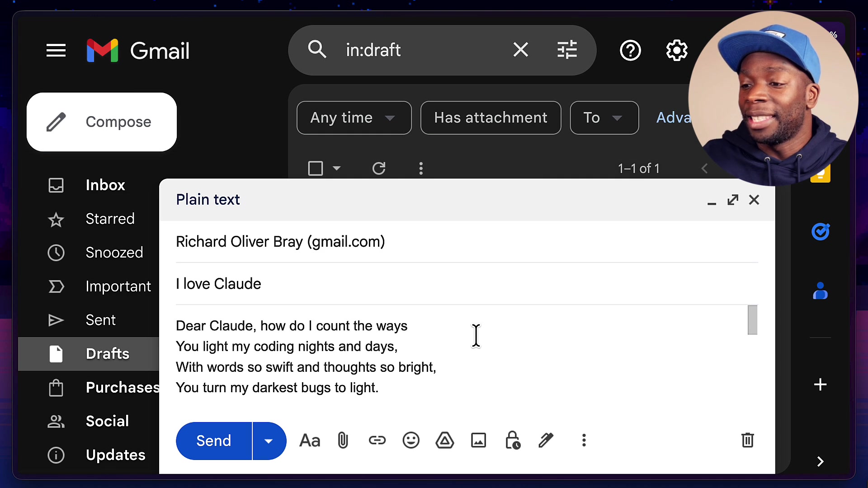Viewport: 868px width, 488px height.
Task: Discard the draft with trash icon
Action: (748, 441)
